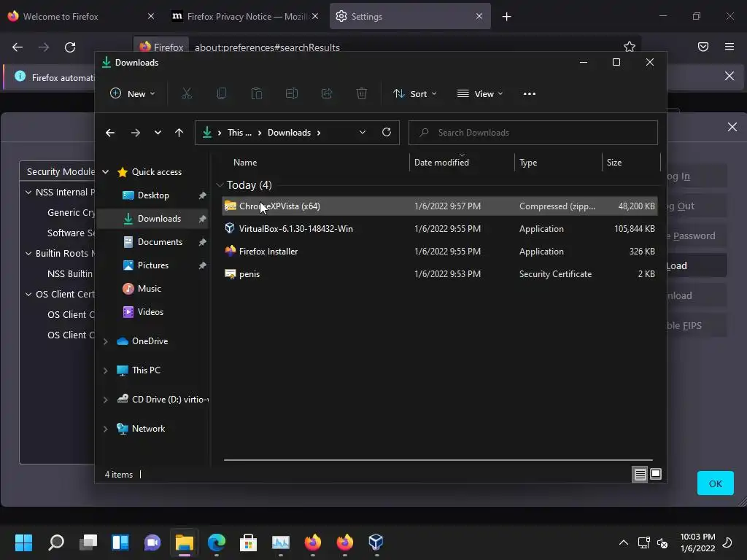Show hidden system tray icons
The width and height of the screenshot is (747, 560).
coord(623,542)
